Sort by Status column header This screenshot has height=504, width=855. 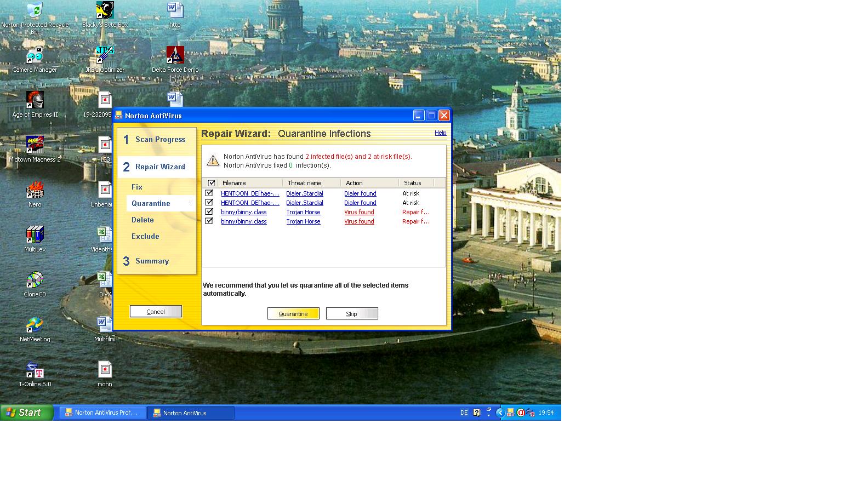416,183
